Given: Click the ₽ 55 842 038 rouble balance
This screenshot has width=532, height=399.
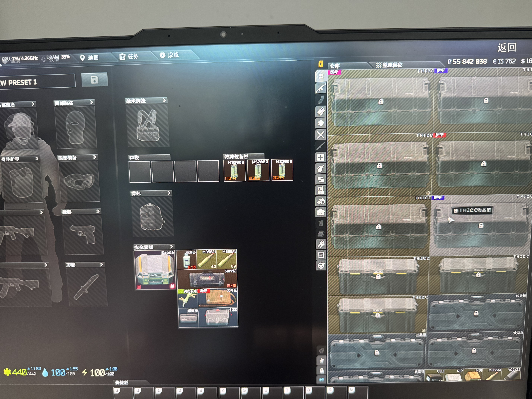Looking at the screenshot, I should (467, 62).
